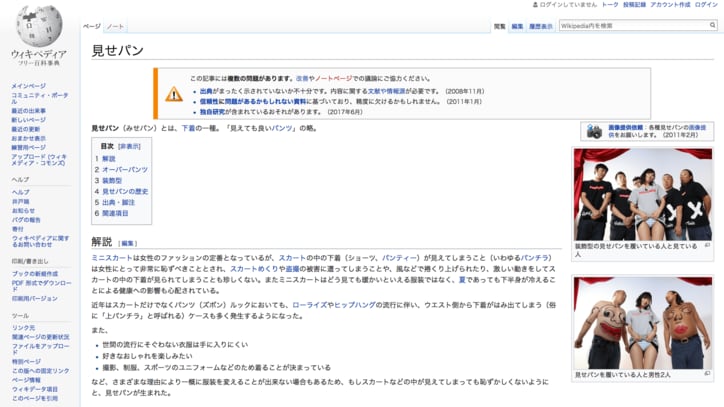Open アップロード (ウィキメディア・コモンズ) link

pos(39,160)
